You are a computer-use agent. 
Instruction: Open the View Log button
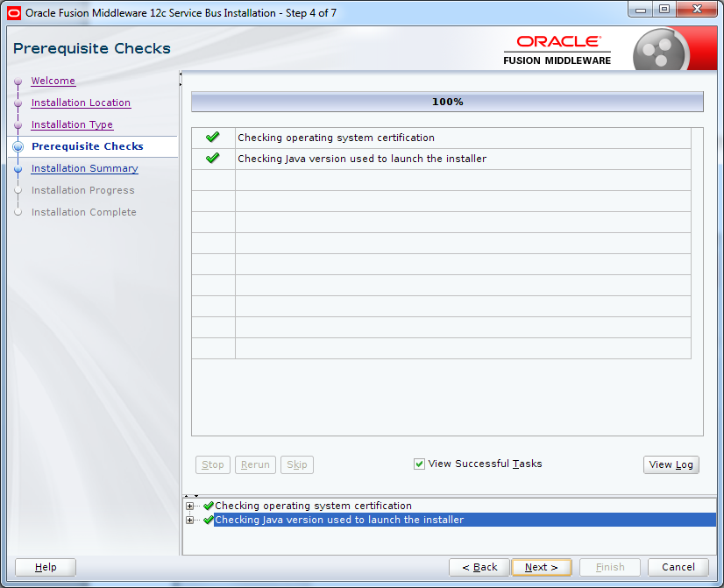(x=671, y=464)
